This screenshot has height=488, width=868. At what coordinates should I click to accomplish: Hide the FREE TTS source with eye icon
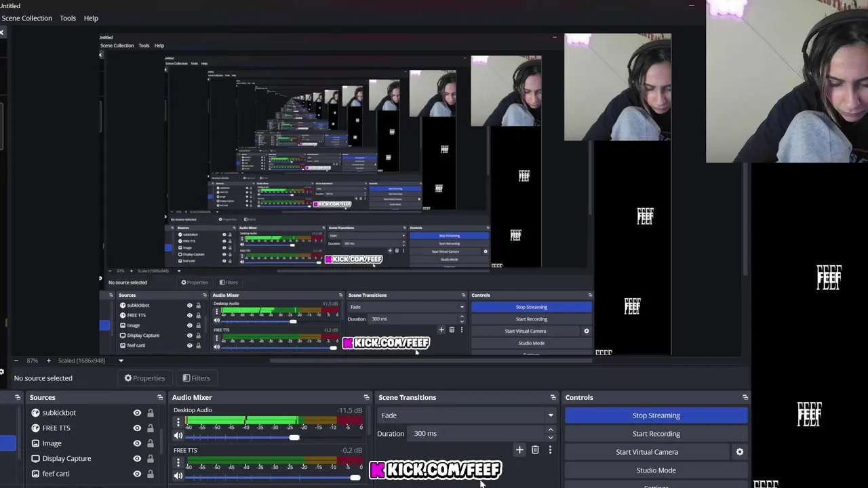pos(137,428)
